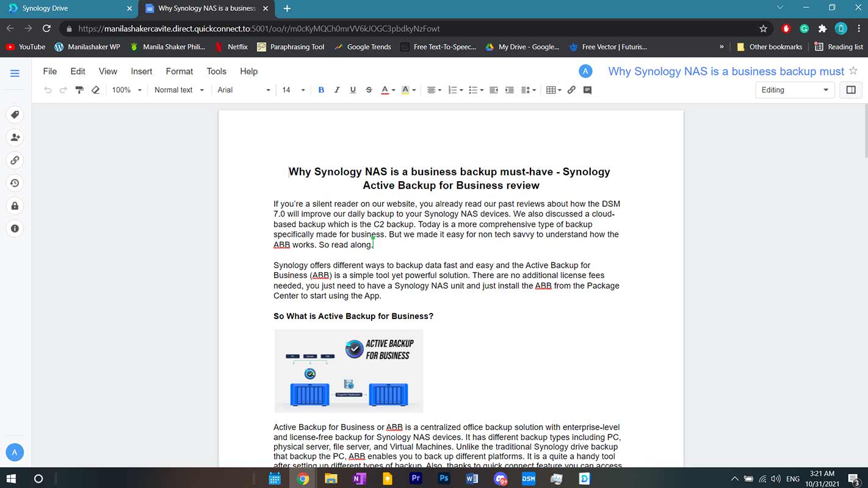Star the document with the star icon
Screen dimensions: 868x488
tap(853, 71)
